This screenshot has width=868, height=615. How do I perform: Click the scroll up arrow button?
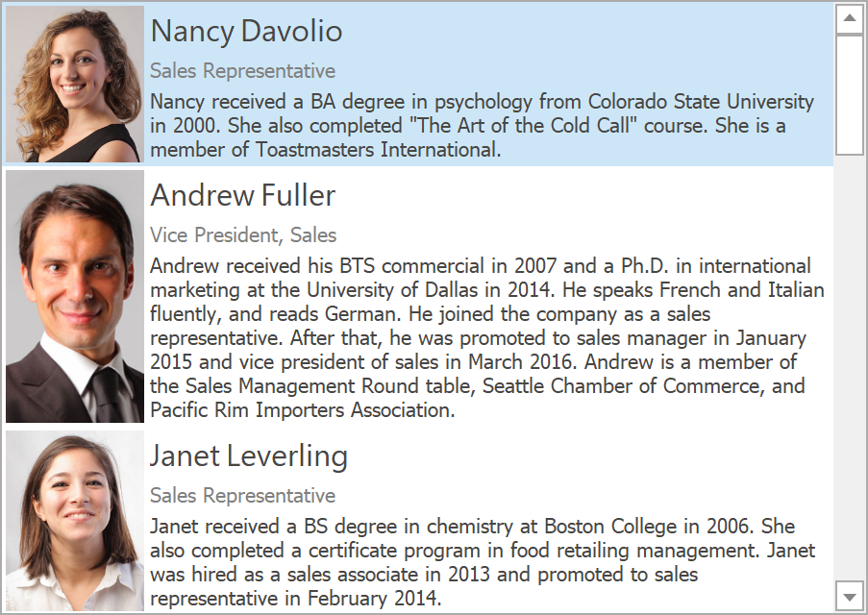point(849,19)
